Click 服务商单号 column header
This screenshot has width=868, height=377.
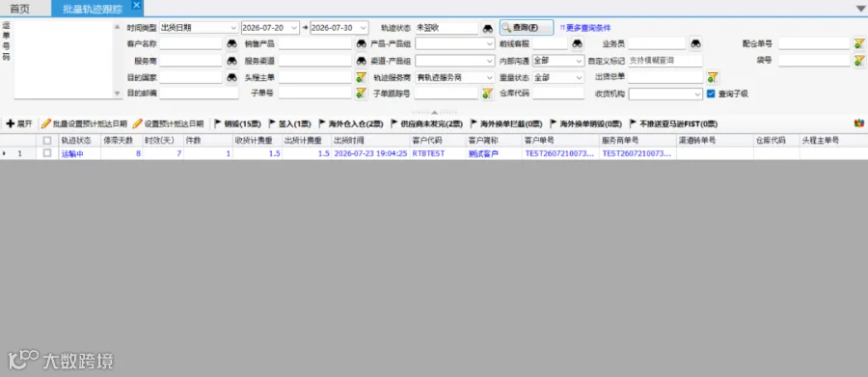tap(637, 141)
